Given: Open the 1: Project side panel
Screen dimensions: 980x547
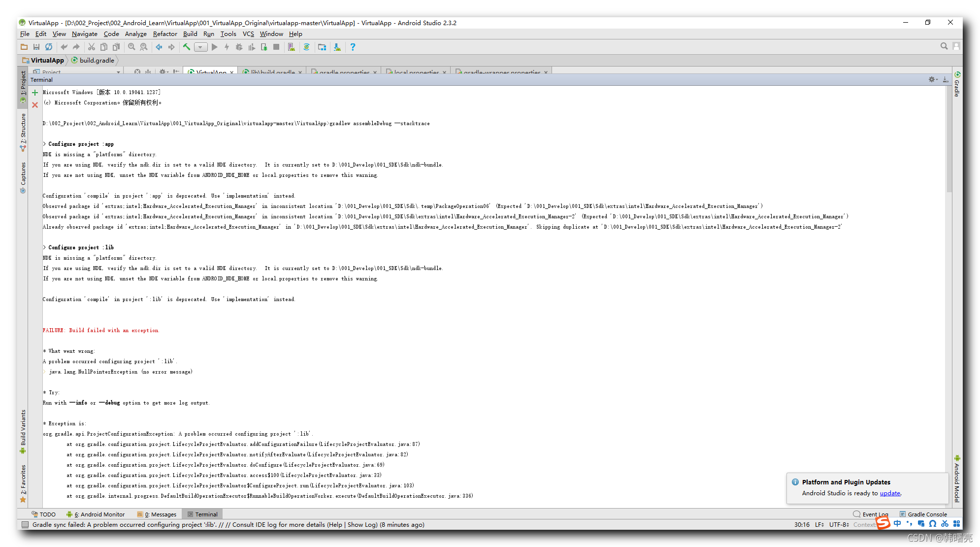Looking at the screenshot, I should point(23,87).
